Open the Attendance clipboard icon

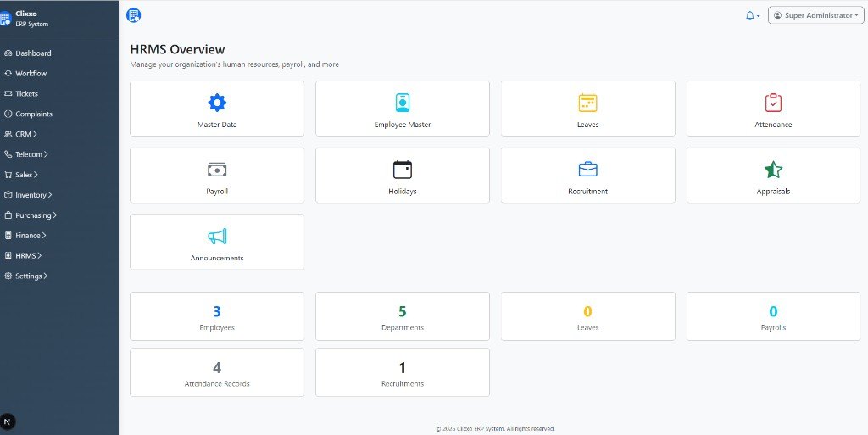click(773, 103)
